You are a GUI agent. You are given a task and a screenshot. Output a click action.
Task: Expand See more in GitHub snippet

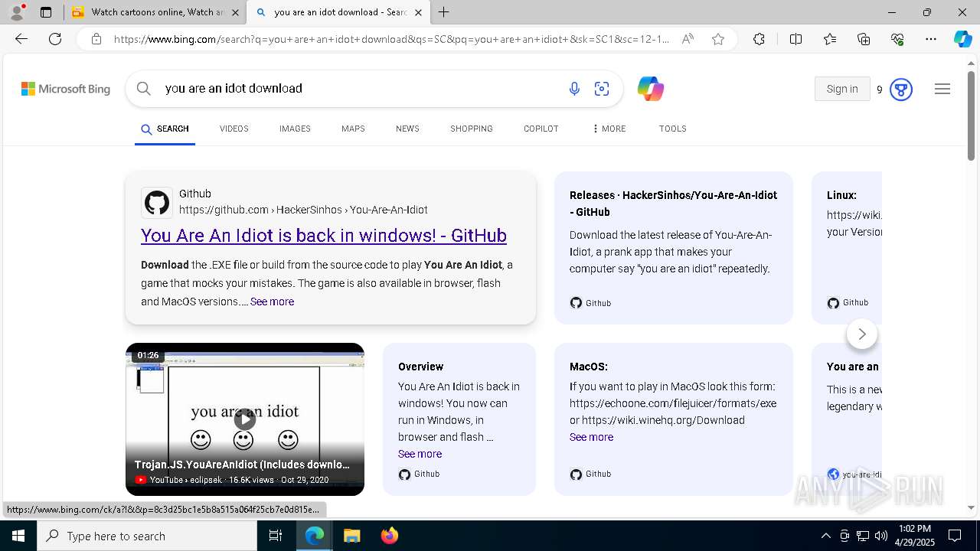[272, 302]
